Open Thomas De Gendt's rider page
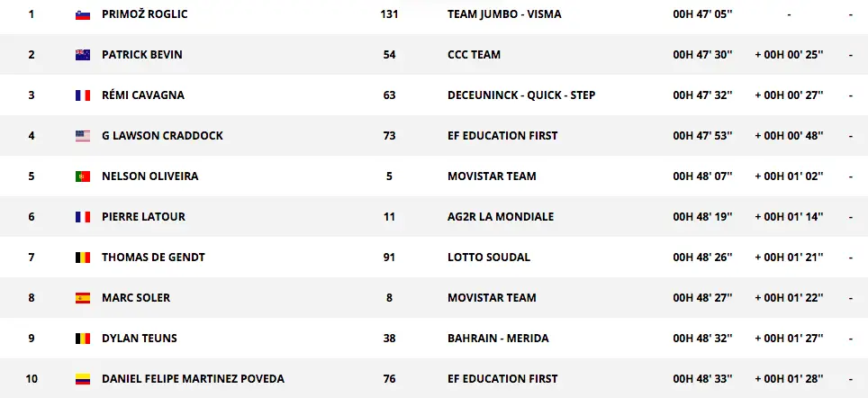Viewport: 868px width, 398px height. (153, 258)
